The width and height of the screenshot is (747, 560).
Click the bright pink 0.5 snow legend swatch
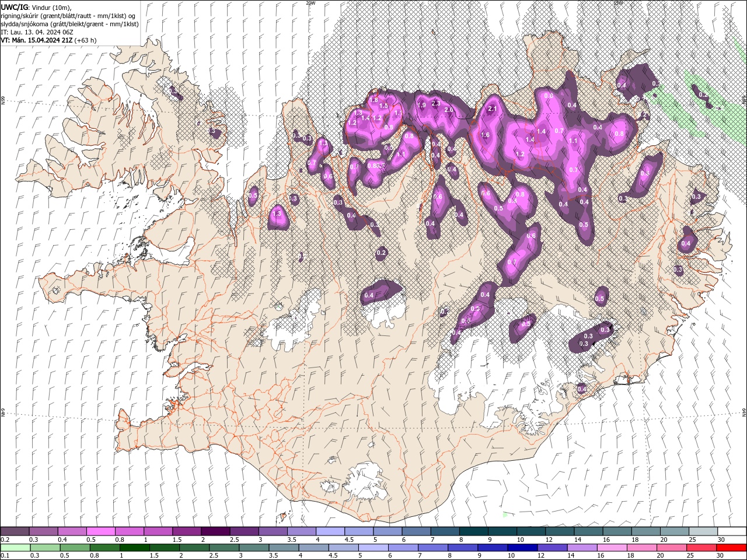tap(101, 531)
